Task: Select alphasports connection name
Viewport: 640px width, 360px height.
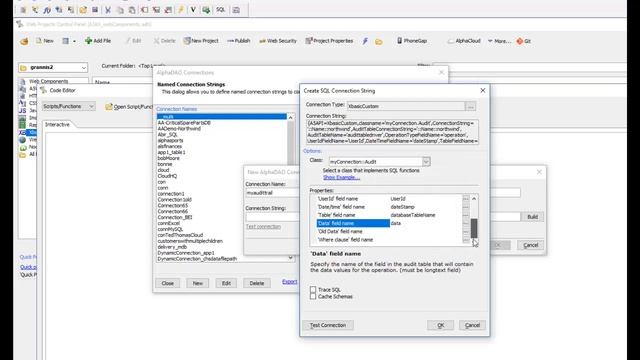Action: coord(170,140)
